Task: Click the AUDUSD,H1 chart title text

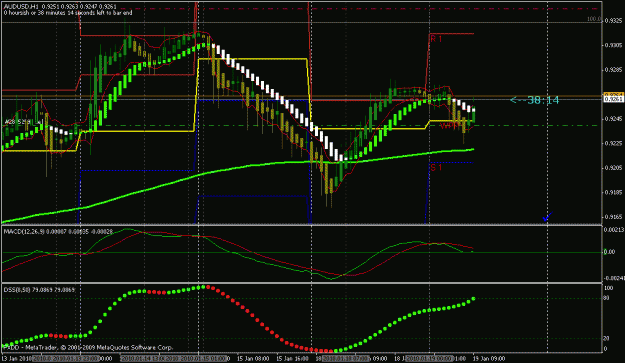Action: pos(21,7)
